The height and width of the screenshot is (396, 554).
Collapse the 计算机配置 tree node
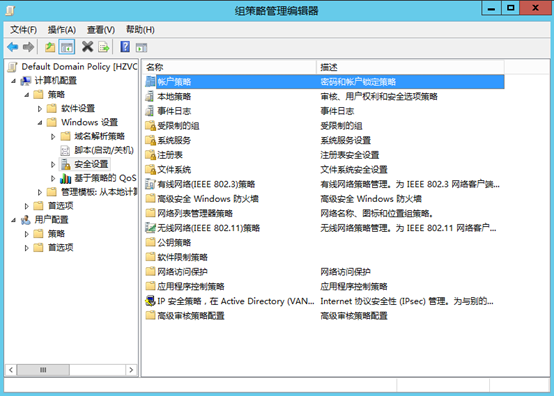13,81
